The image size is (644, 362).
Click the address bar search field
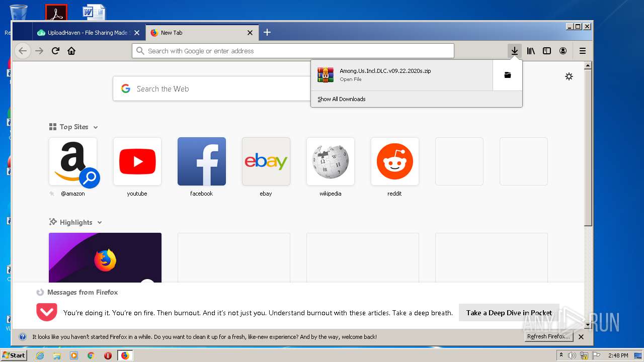pyautogui.click(x=293, y=51)
